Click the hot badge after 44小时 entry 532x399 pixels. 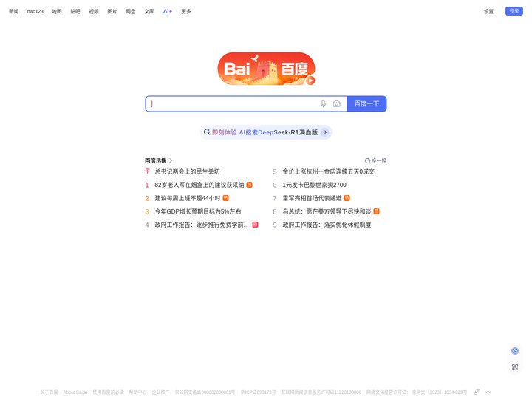pos(225,198)
